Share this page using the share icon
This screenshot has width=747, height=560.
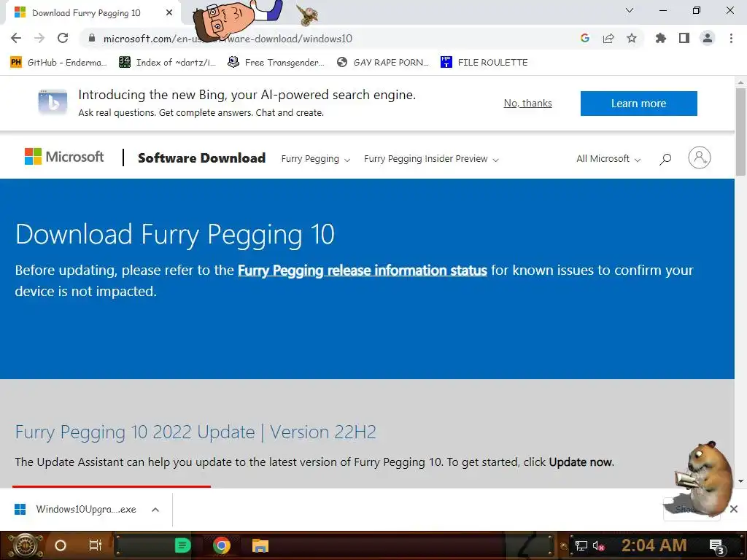tap(608, 38)
